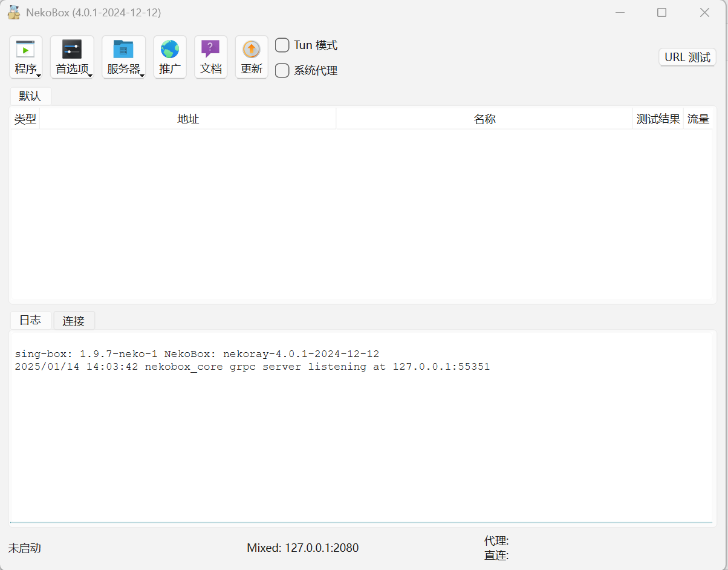This screenshot has width=728, height=570.
Task: Click the 更新 update icon
Action: [x=251, y=49]
